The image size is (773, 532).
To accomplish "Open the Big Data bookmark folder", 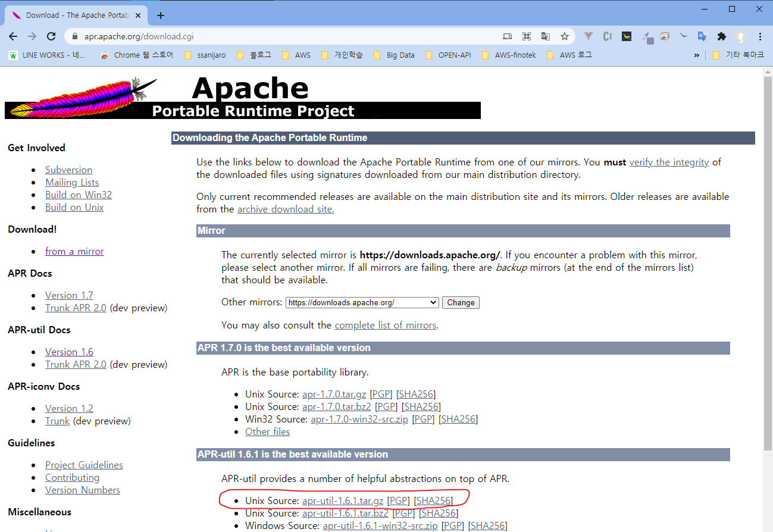I will coord(393,55).
